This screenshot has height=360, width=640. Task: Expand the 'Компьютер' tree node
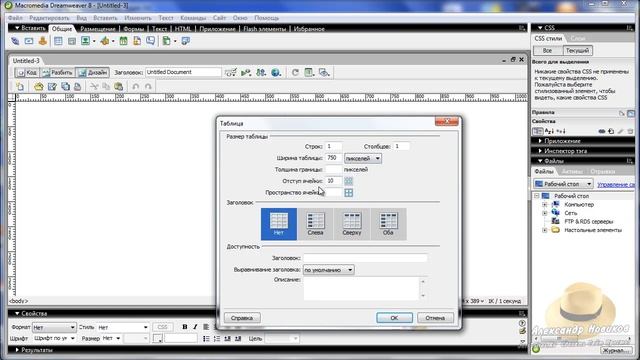click(544, 204)
